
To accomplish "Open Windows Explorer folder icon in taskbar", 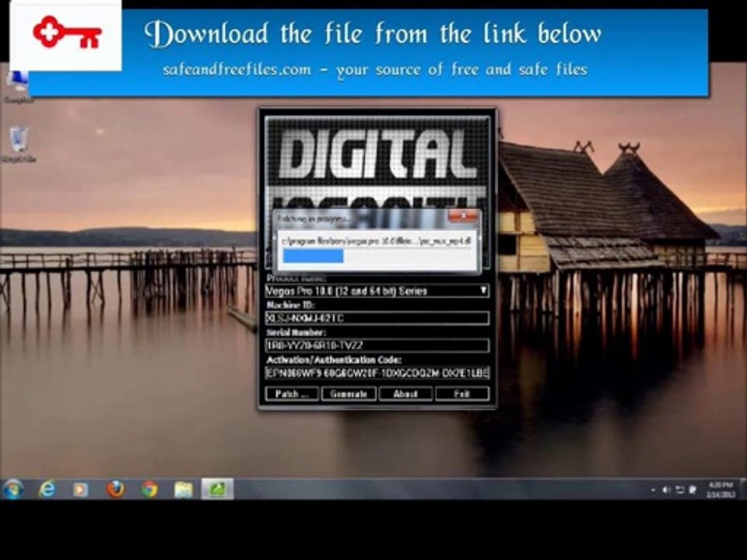I will [184, 489].
